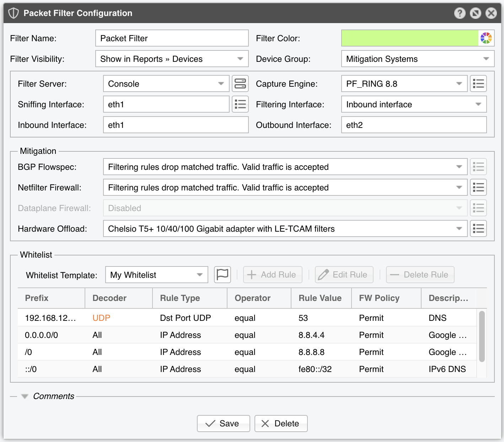504x442 pixels.
Task: Sort by the Rule Type column header
Action: click(180, 298)
